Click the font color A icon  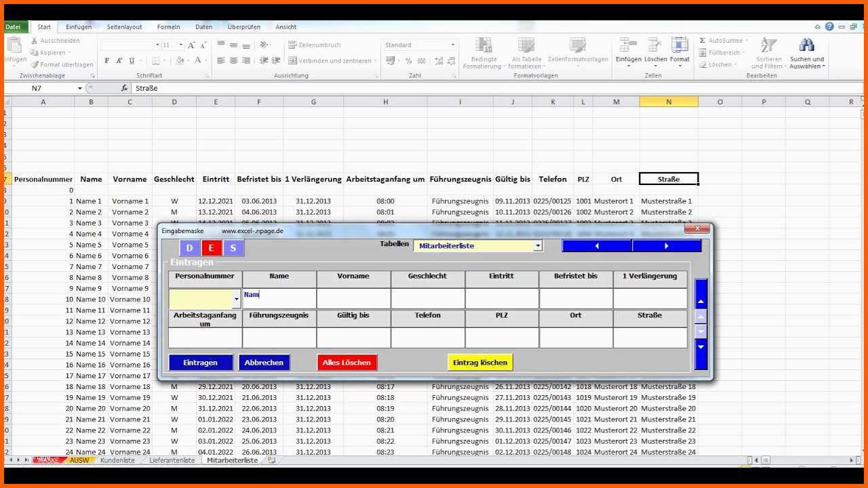coord(198,60)
